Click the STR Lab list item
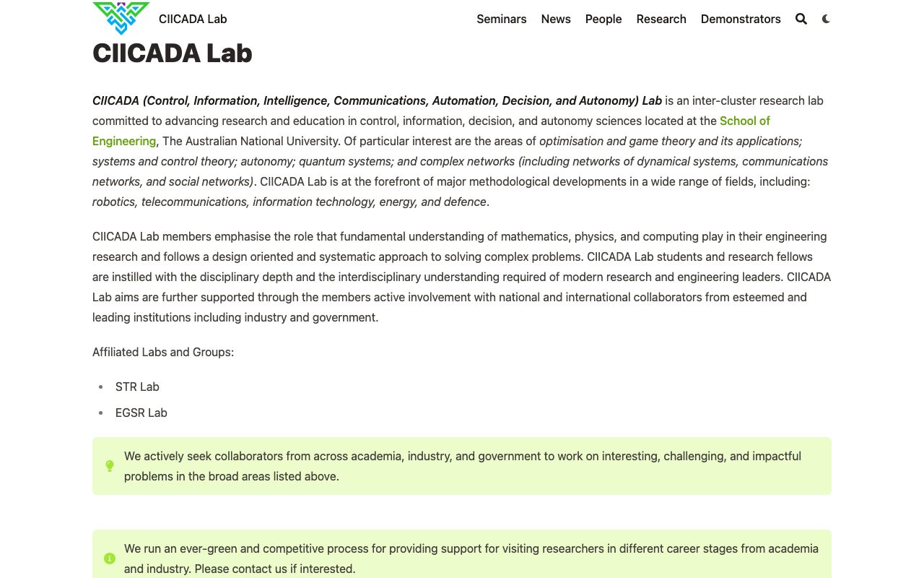Screen dimensions: 924x578 point(137,387)
